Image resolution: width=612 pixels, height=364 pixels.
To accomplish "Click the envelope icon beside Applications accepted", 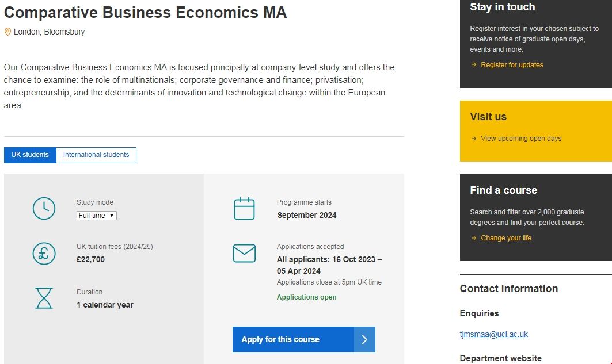I will tap(244, 253).
